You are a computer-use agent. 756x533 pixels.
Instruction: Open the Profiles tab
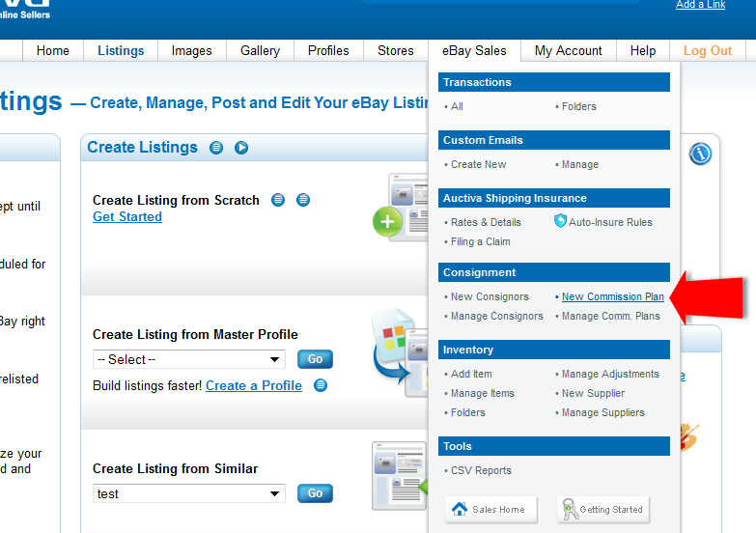tap(328, 50)
